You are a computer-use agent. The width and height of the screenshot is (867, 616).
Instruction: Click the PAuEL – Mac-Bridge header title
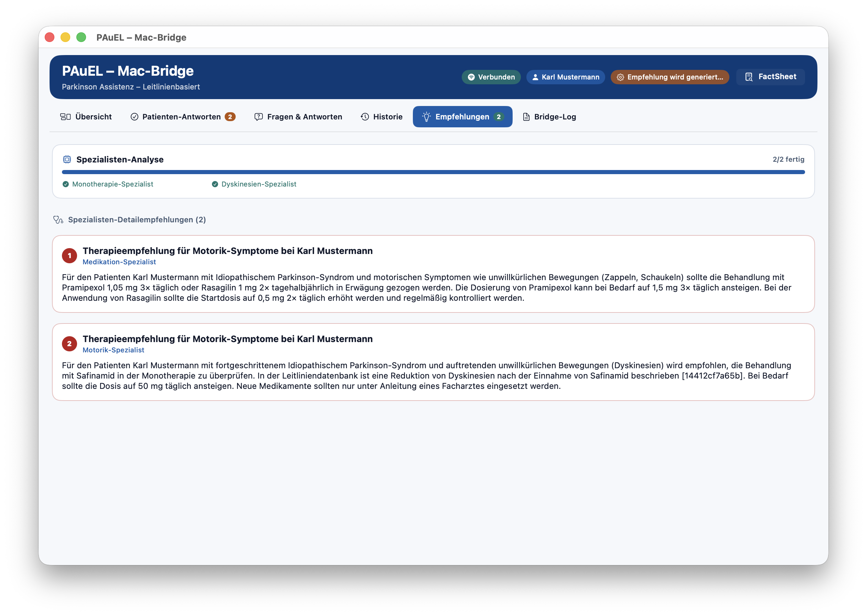tap(128, 71)
